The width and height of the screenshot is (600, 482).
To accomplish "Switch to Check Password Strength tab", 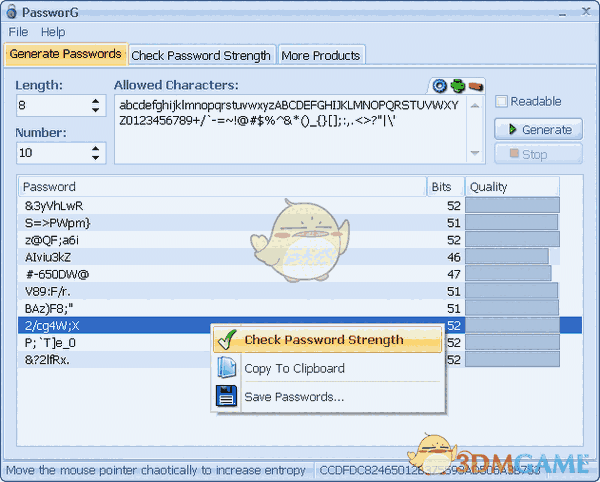I will (201, 56).
